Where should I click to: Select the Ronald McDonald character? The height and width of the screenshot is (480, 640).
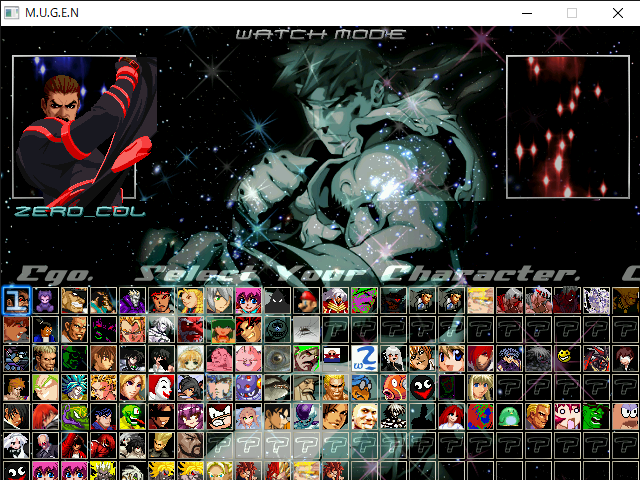click(x=161, y=388)
